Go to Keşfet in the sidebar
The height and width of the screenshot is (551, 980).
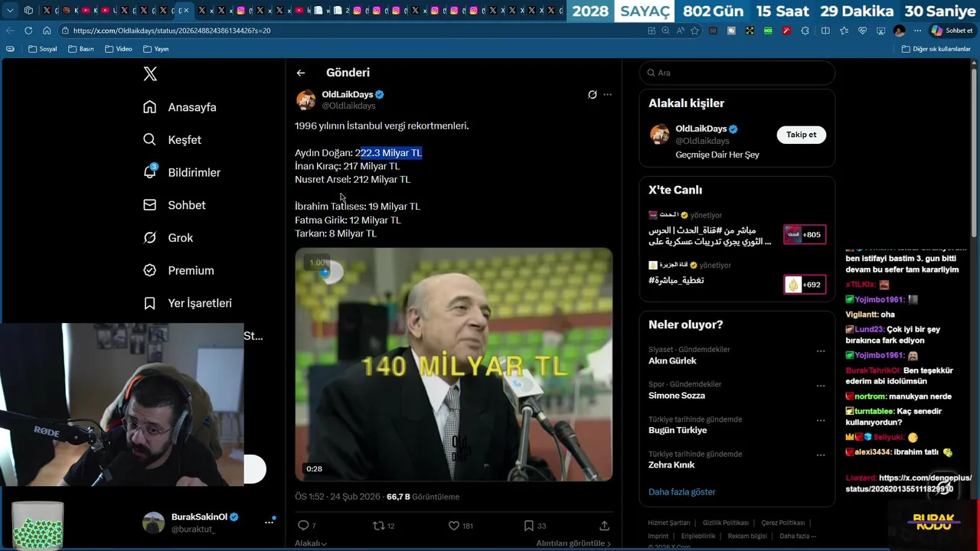172,140
